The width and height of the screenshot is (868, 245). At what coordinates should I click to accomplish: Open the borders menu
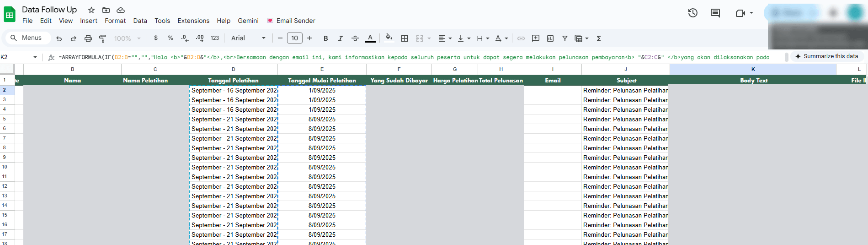405,38
